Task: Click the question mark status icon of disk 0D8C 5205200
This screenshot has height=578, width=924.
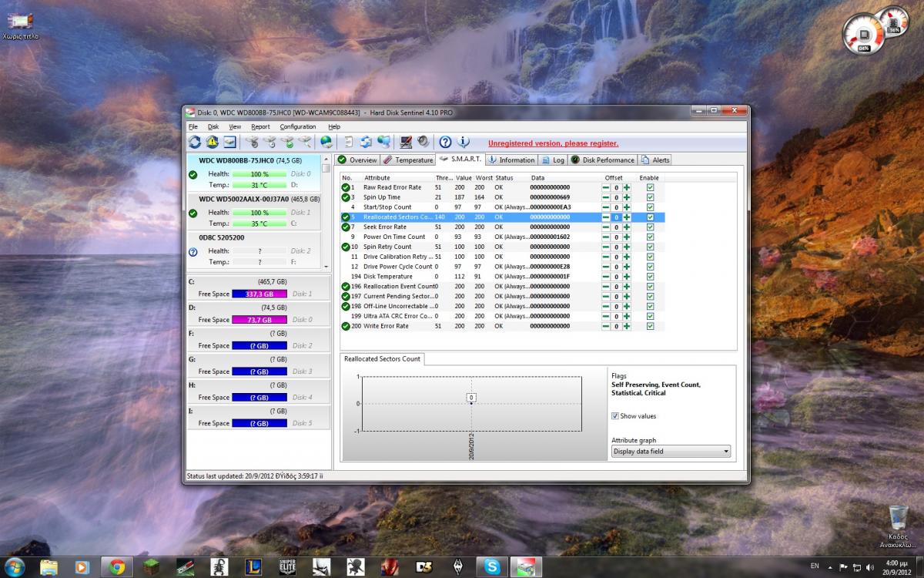Action: [x=192, y=251]
